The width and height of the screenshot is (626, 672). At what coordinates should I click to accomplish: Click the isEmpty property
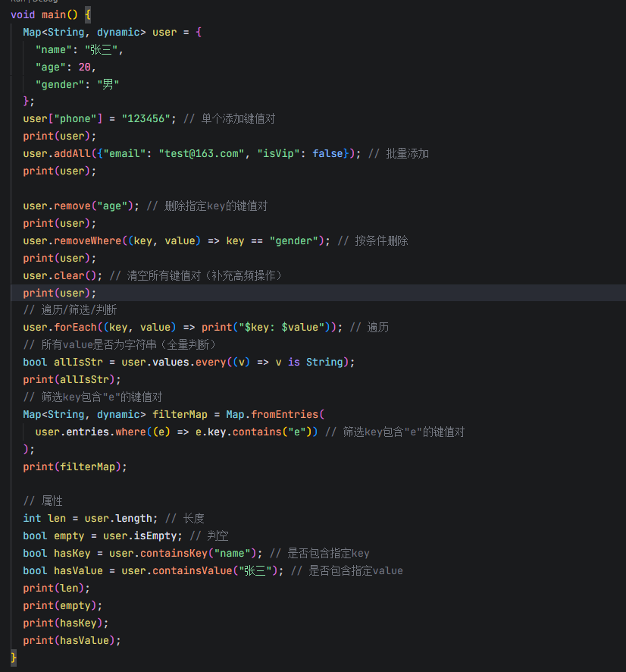point(155,536)
